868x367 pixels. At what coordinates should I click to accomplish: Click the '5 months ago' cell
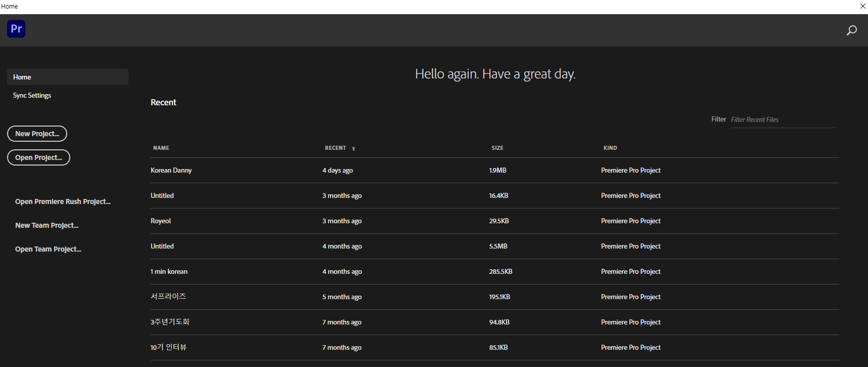342,297
